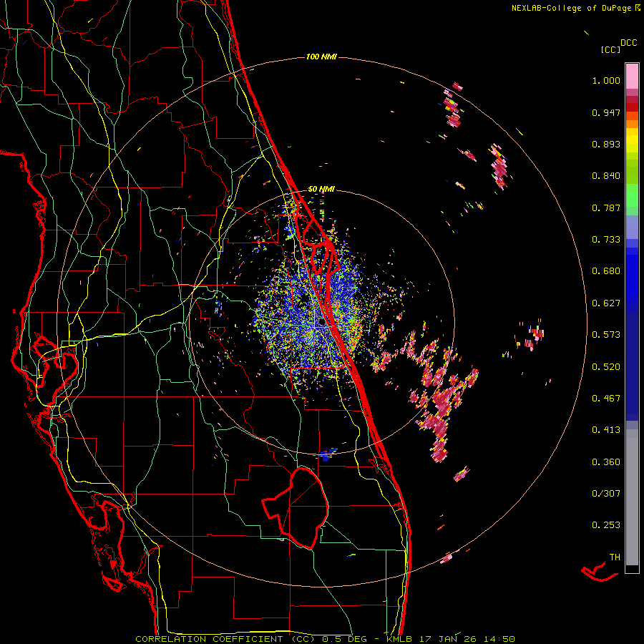Select the 0.413 scale value
The height and width of the screenshot is (644, 644).
[606, 430]
